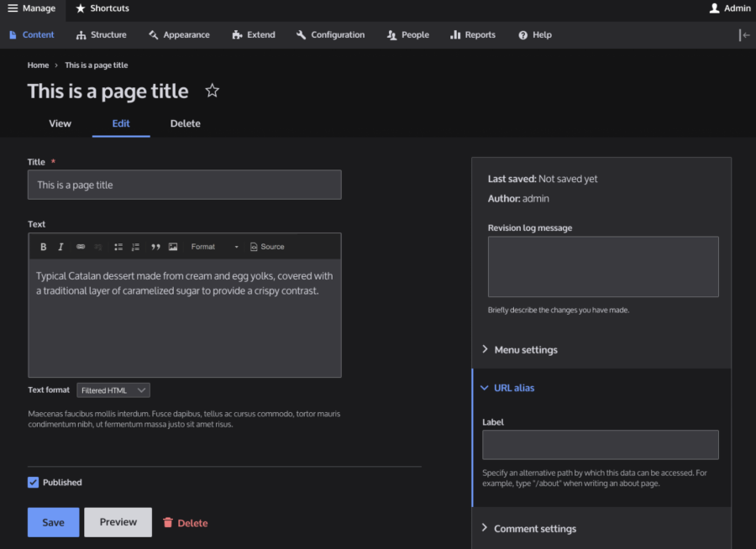Open Shortcuts star menu

[102, 8]
